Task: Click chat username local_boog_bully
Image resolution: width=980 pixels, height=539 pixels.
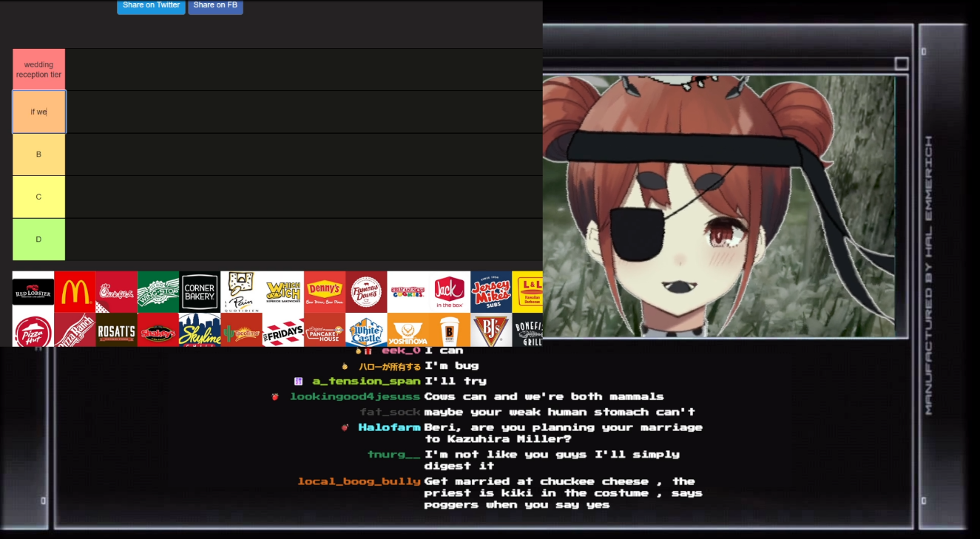Action: [x=359, y=481]
